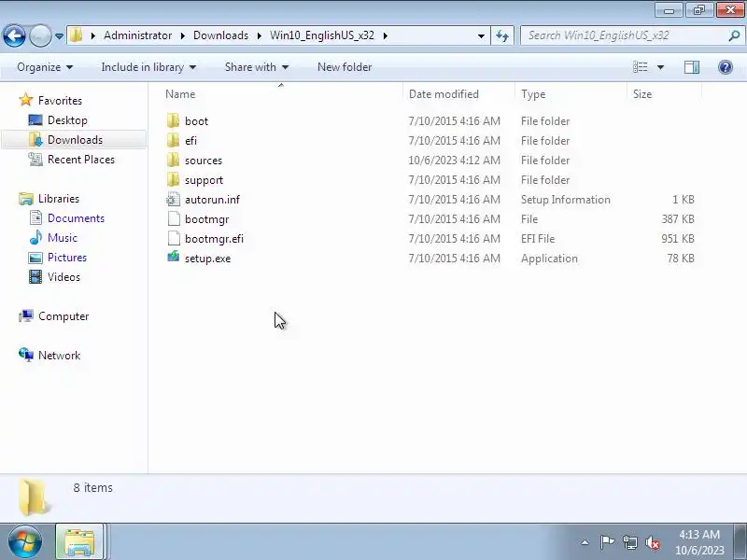
Task: Open the Music library
Action: [62, 238]
